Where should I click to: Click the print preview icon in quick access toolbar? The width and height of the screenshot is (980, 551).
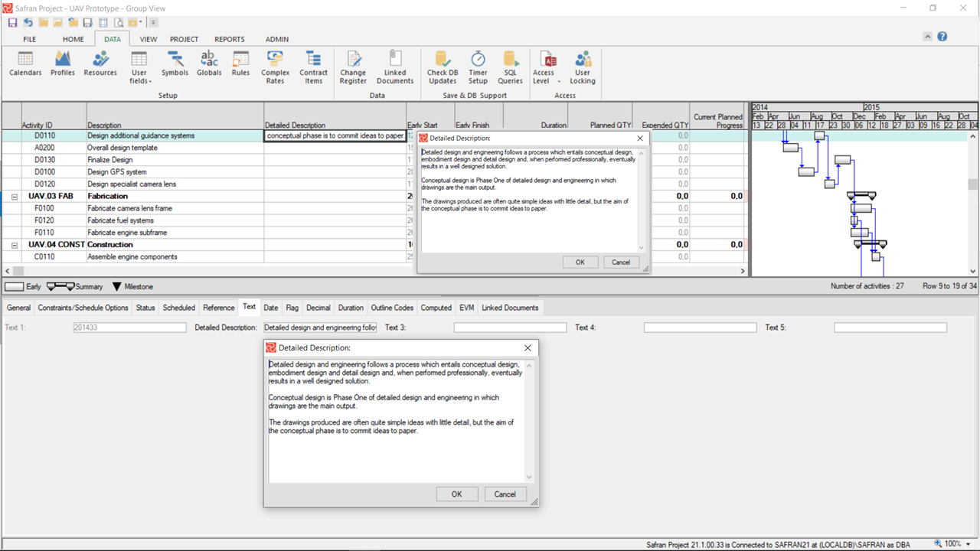119,23
